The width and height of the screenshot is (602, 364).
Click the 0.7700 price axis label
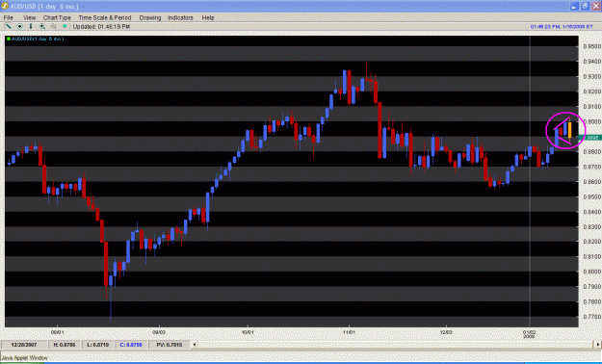(x=591, y=317)
